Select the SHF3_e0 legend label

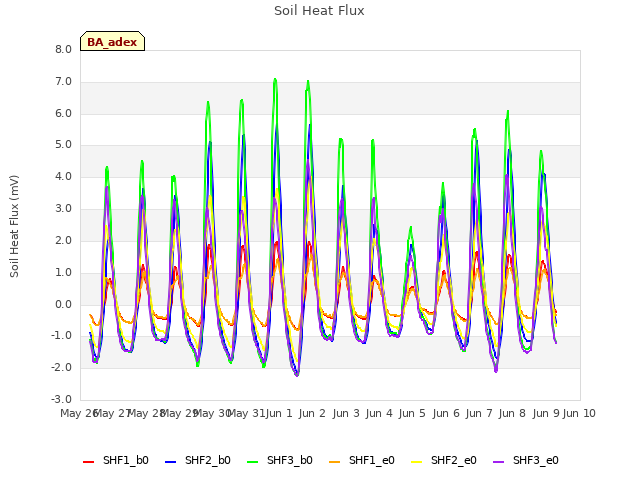[x=536, y=460]
